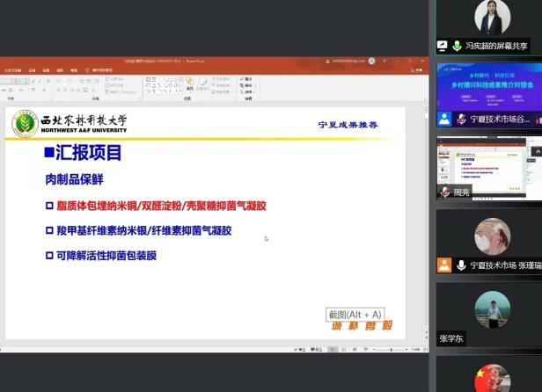The height and width of the screenshot is (392, 542).
Task: Click the red flag participant avatar
Action: pyautogui.click(x=492, y=378)
